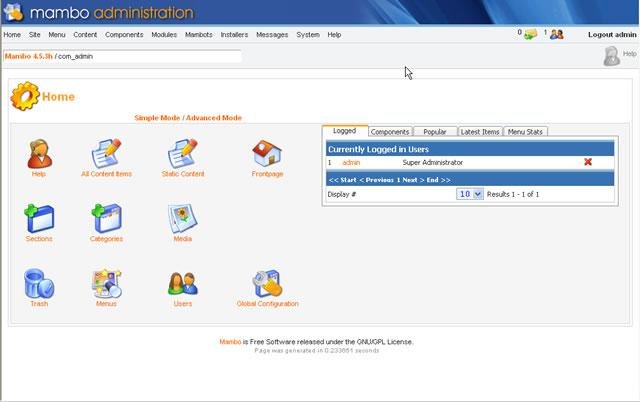The image size is (640, 402).
Task: Open the Users manager icon
Action: click(x=183, y=284)
